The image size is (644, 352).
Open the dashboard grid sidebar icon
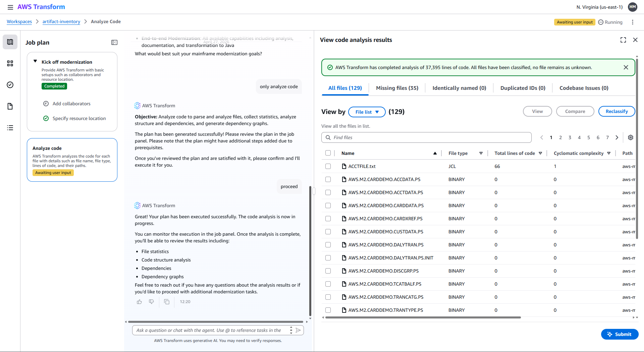coord(10,63)
